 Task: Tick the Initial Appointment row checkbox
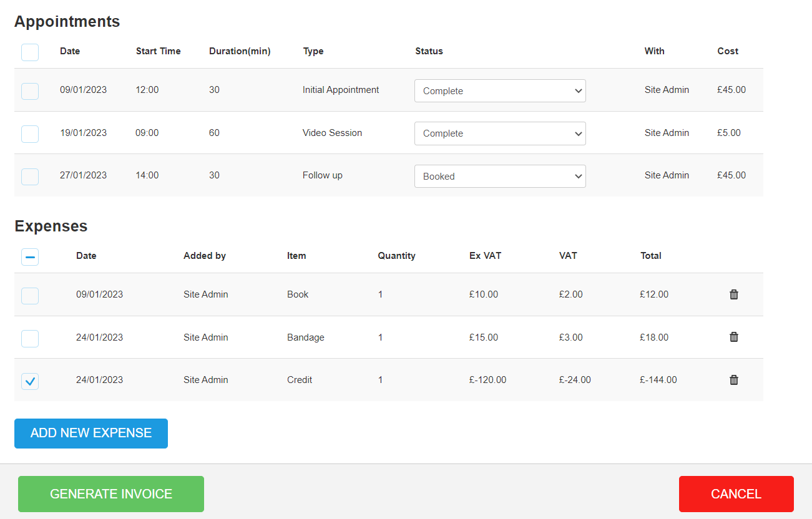pyautogui.click(x=30, y=91)
